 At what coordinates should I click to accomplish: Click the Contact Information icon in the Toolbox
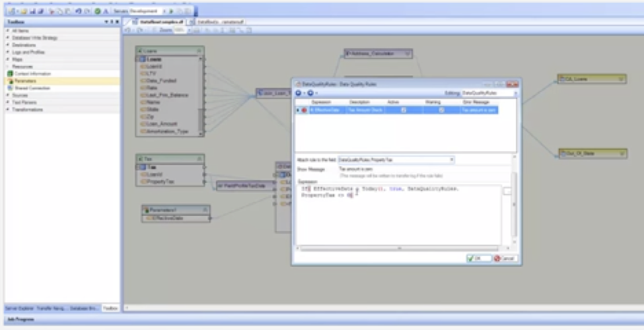[9, 73]
